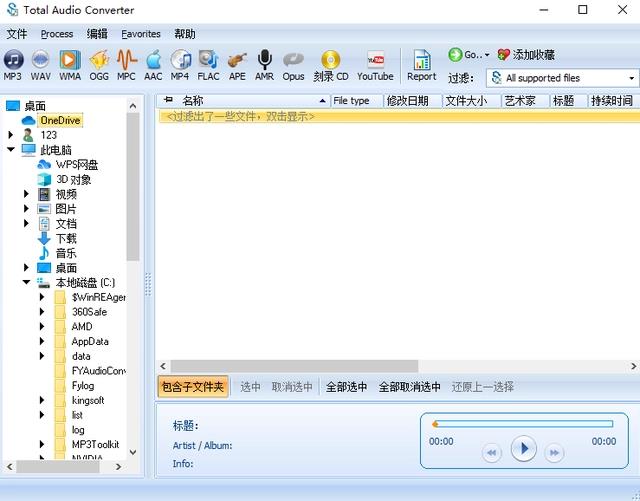
Task: Select the FYAudioConv folder
Action: point(98,371)
